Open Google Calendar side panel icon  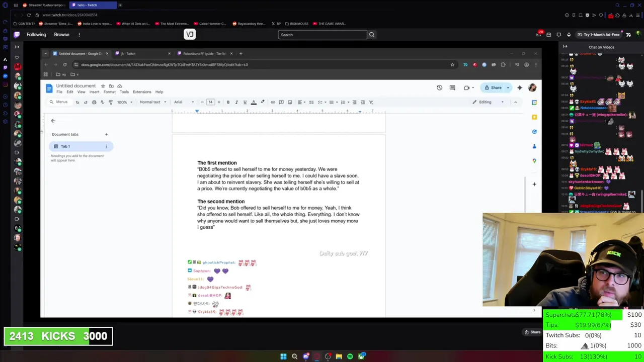(534, 102)
